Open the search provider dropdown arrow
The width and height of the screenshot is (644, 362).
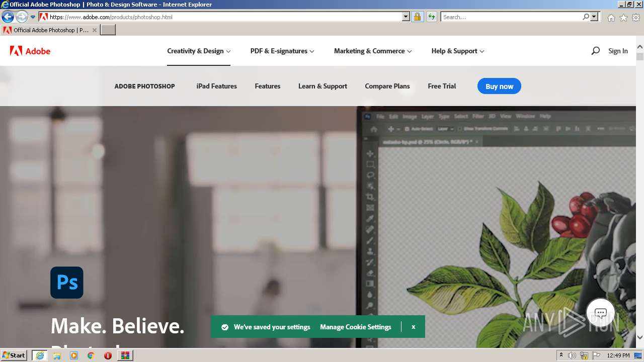[594, 17]
